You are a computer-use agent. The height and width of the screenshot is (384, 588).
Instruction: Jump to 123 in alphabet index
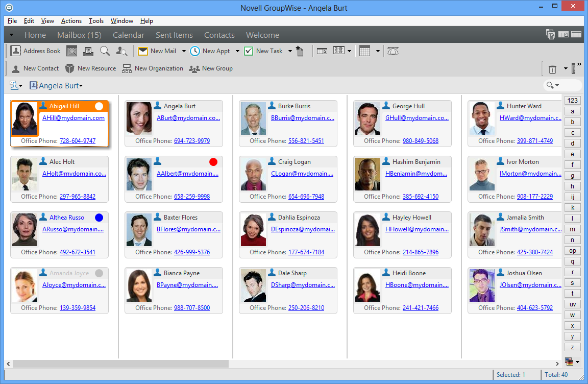coord(572,100)
